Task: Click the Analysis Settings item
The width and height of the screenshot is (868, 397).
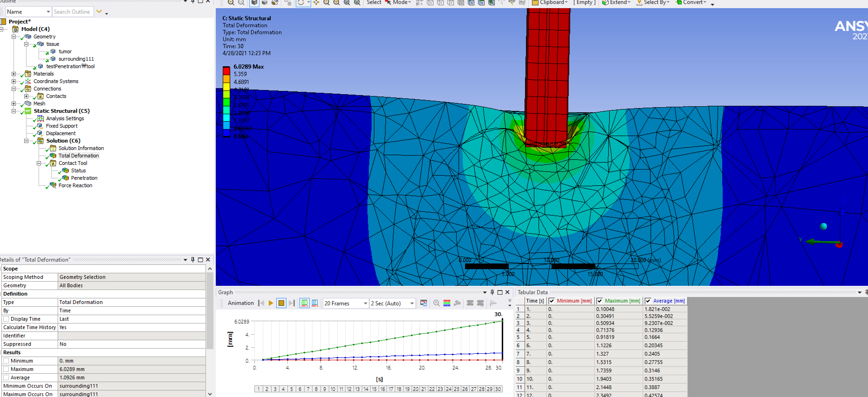Action: click(65, 118)
